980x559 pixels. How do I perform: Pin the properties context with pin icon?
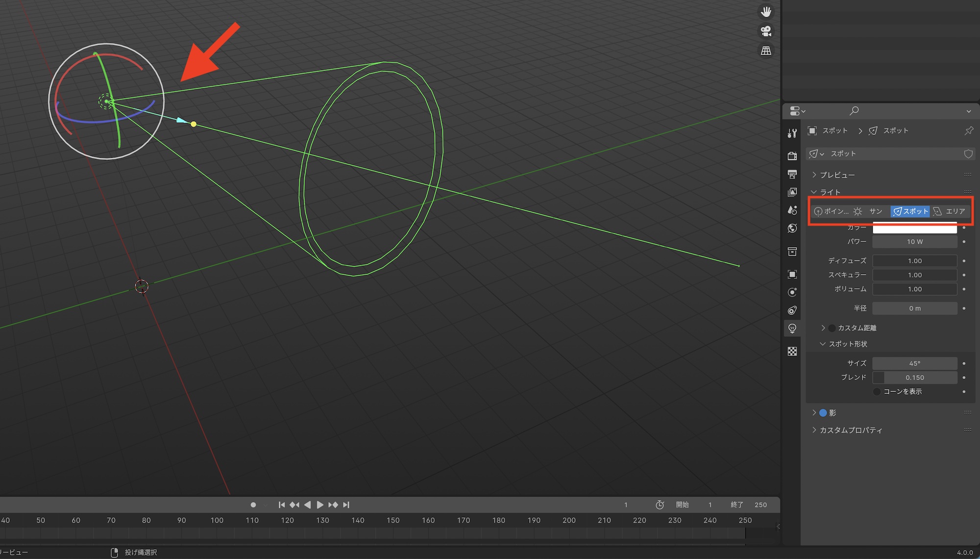pos(968,130)
